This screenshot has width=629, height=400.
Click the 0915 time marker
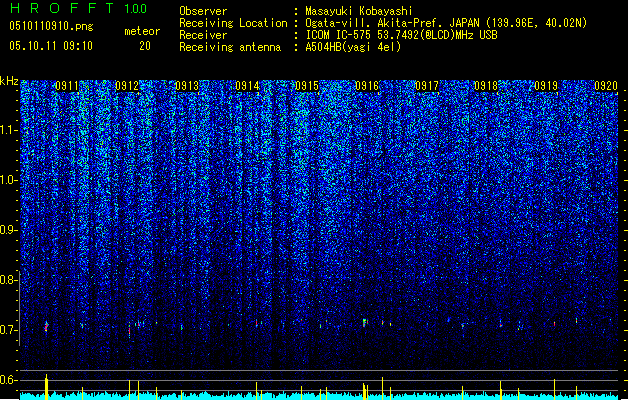coord(307,86)
